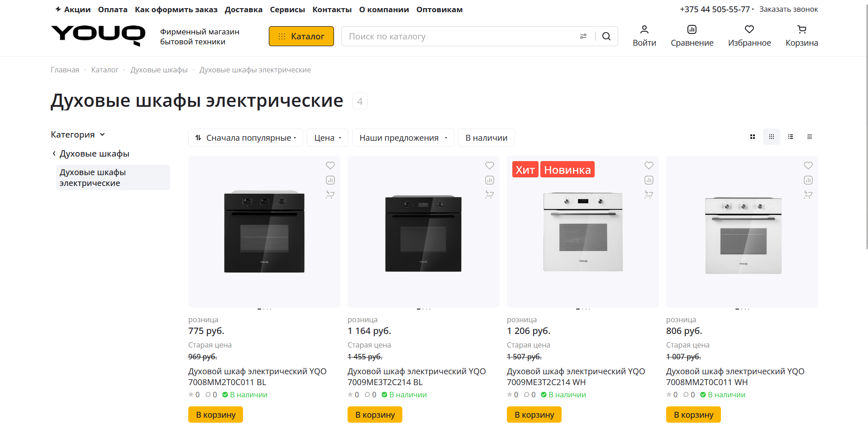Open the Сравнение comparison icon
The height and width of the screenshot is (448, 868).
coord(692,30)
